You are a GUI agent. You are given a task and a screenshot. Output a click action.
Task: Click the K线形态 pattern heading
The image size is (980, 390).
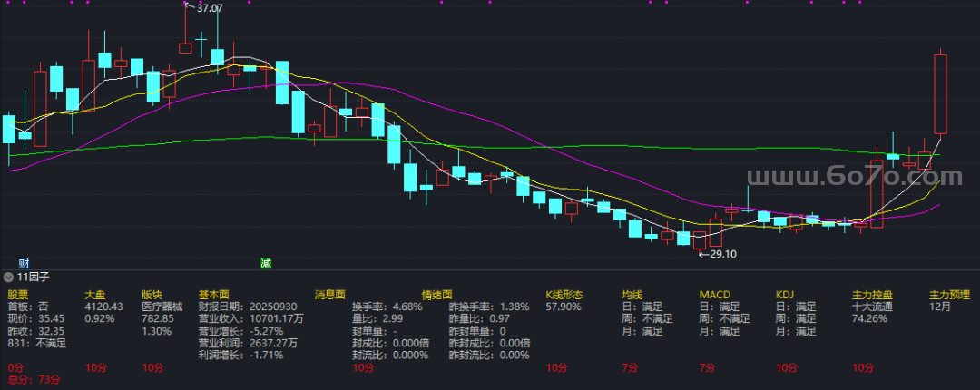coord(563,295)
